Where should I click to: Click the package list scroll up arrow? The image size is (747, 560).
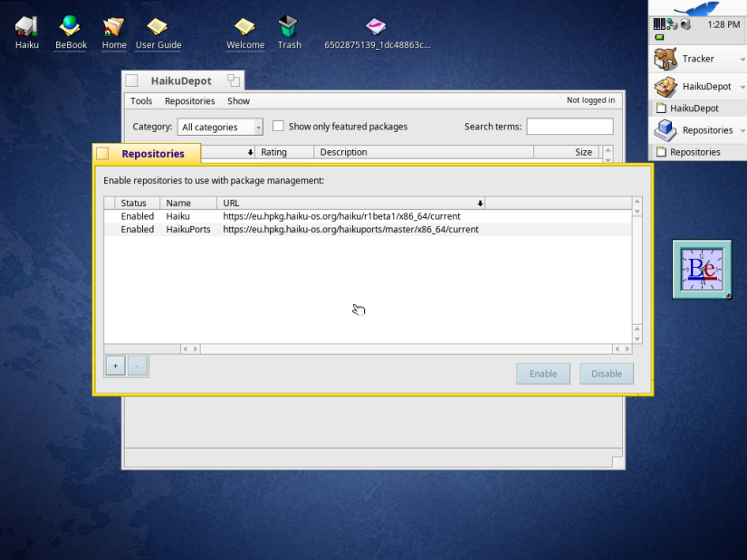[608, 150]
